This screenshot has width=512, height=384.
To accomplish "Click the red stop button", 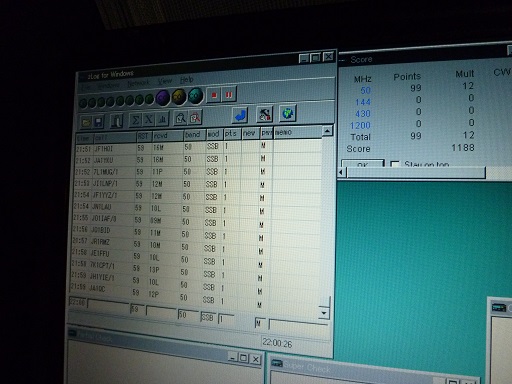I will (x=214, y=95).
